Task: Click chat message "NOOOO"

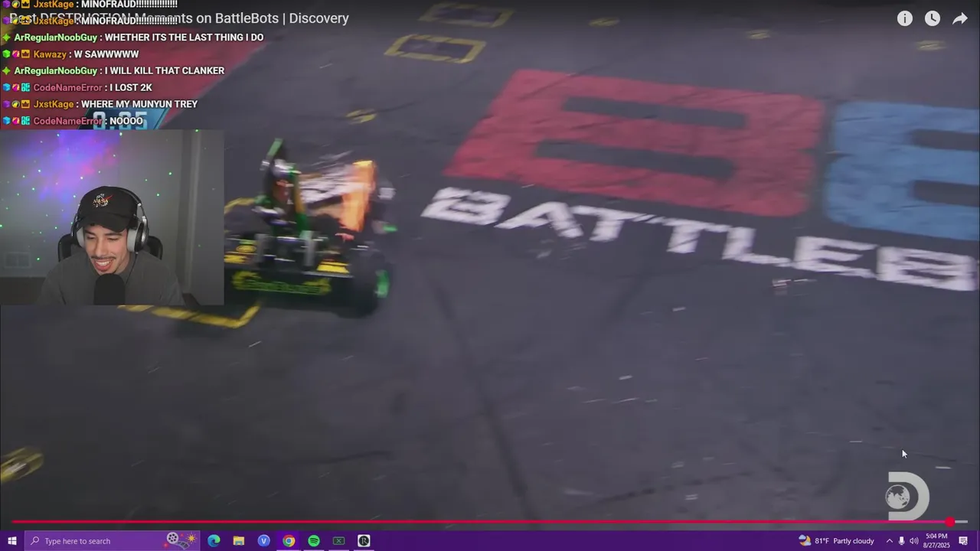Action: point(126,121)
